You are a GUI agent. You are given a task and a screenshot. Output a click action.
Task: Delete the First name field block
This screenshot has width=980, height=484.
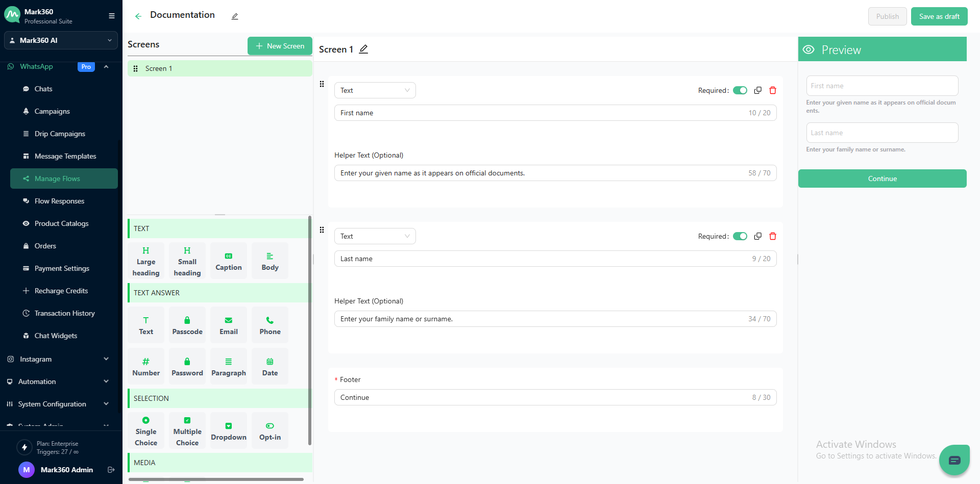point(773,90)
